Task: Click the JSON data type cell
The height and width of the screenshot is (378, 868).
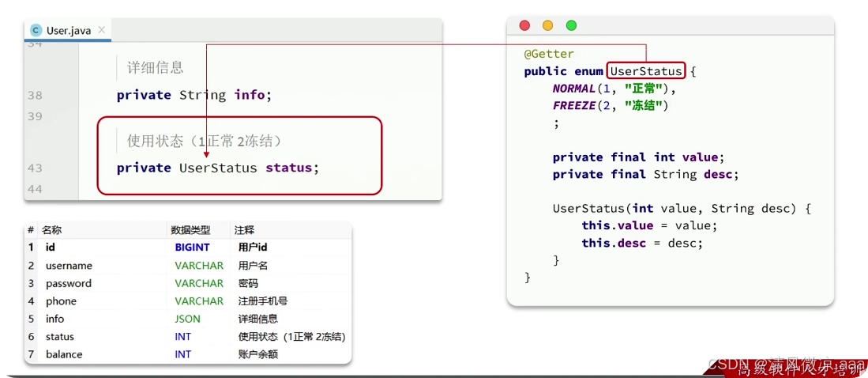Action: [x=188, y=319]
